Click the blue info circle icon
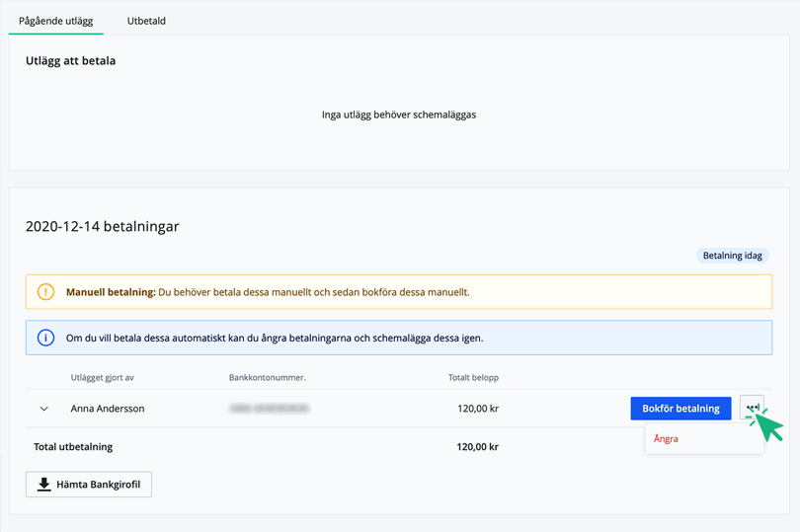This screenshot has height=532, width=800. click(45, 338)
